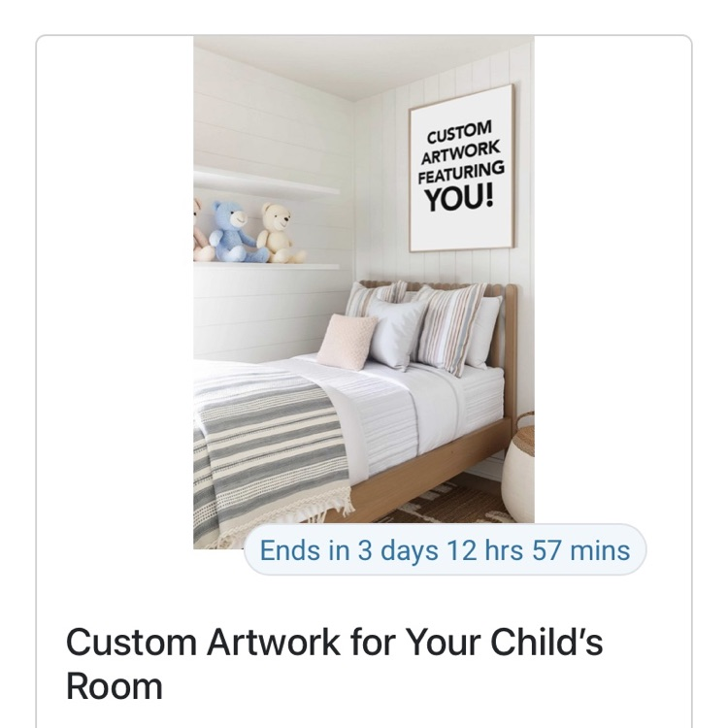The height and width of the screenshot is (728, 728).
Task: Click the bold 'YOU!' text in poster
Action: [459, 197]
